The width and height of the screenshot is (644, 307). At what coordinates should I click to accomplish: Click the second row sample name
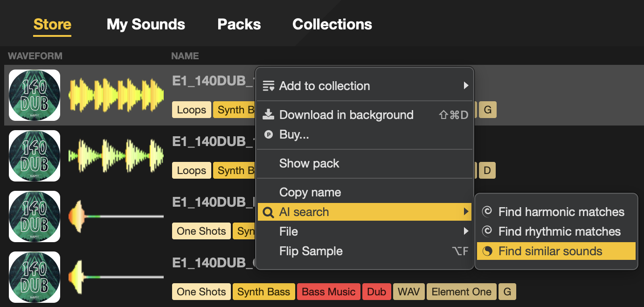214,142
